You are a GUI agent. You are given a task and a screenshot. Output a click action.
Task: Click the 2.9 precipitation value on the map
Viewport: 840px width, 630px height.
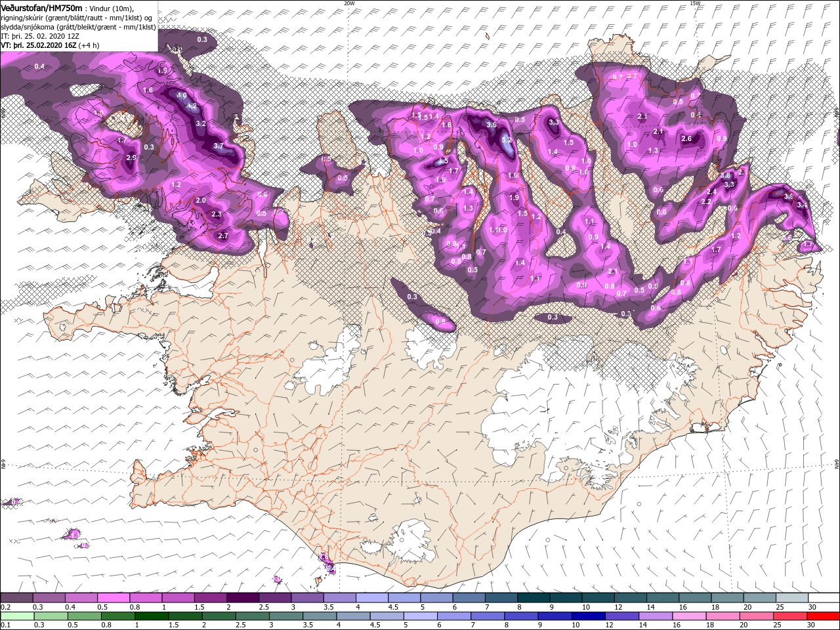click(131, 157)
